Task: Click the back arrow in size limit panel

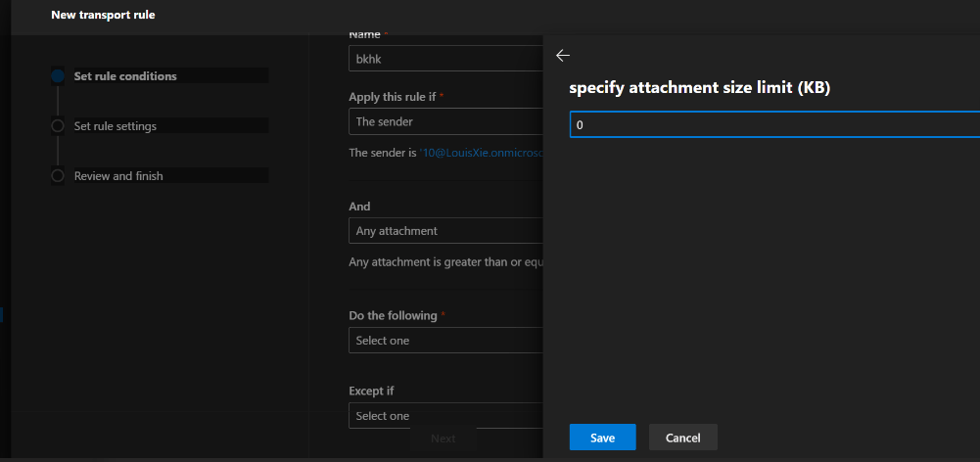Action: pyautogui.click(x=563, y=56)
